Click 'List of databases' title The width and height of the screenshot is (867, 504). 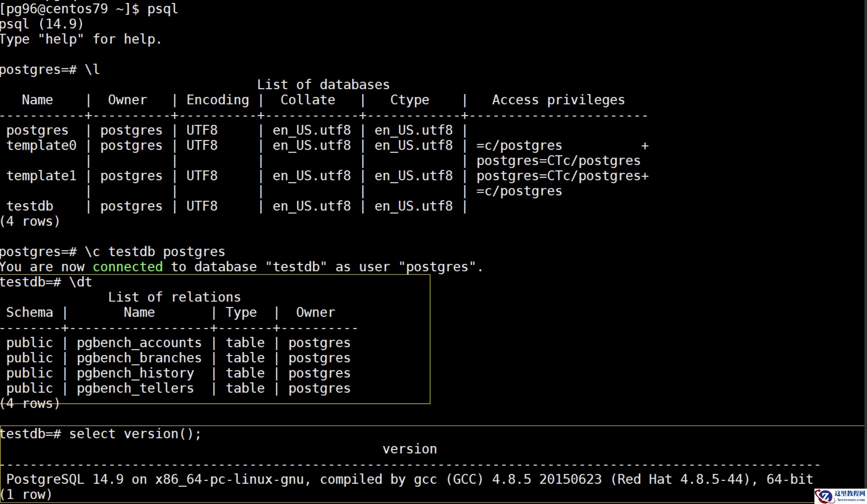pos(323,85)
